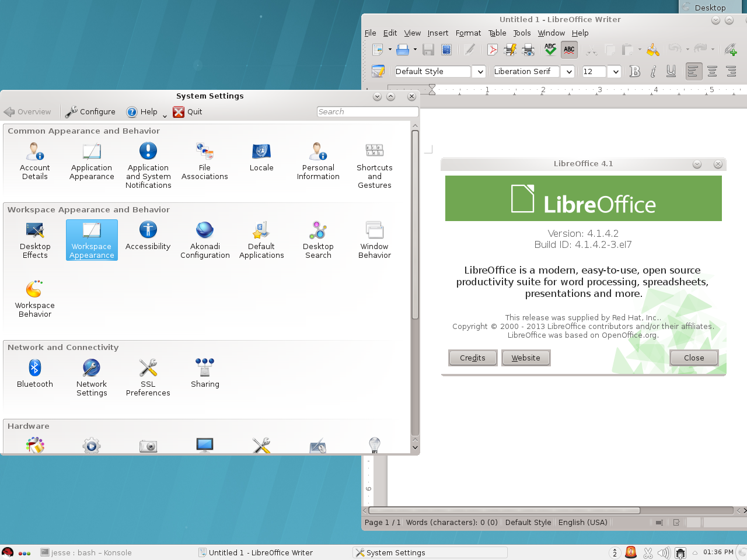Open Styles and Formatting panel icon
Image resolution: width=747 pixels, height=560 pixels.
coord(378,71)
